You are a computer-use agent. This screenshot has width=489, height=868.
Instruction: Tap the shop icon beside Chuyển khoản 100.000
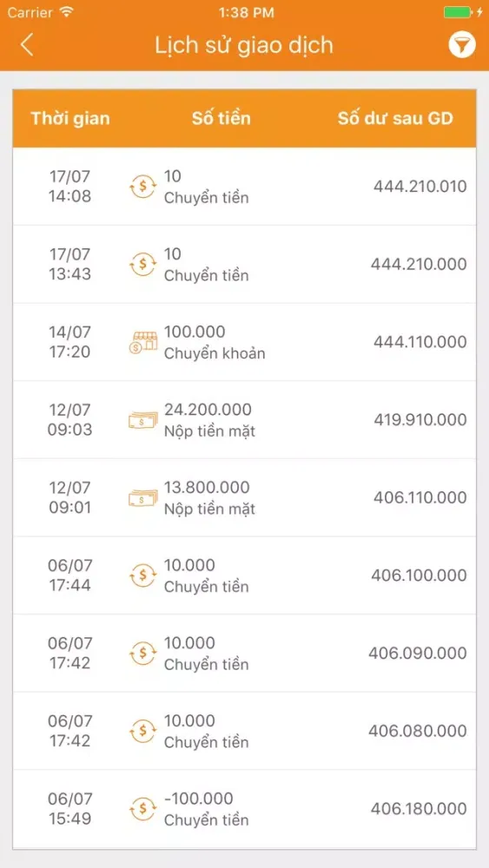point(143,342)
